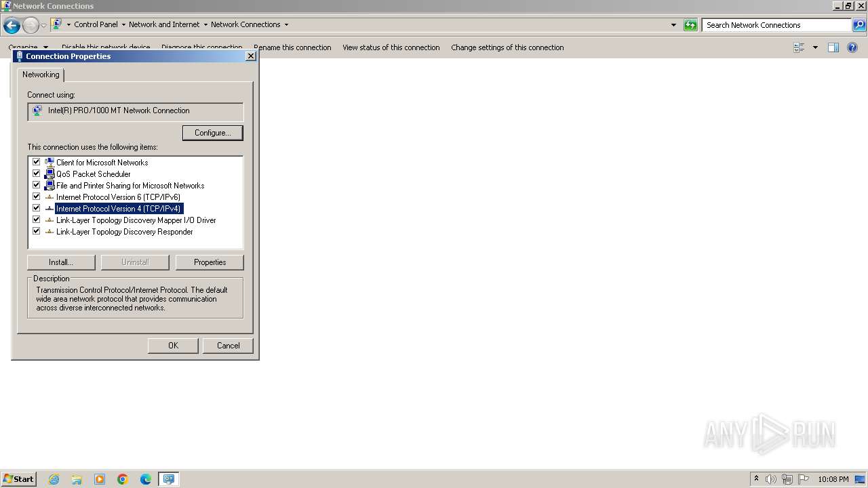Click Change settings of this connection
The height and width of the screenshot is (488, 868).
pos(507,47)
